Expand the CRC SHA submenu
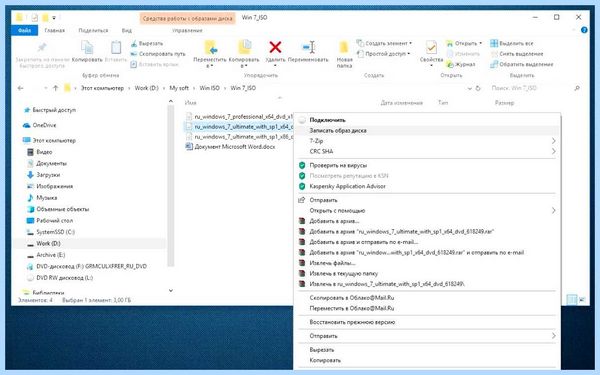The image size is (600, 375). (427, 152)
